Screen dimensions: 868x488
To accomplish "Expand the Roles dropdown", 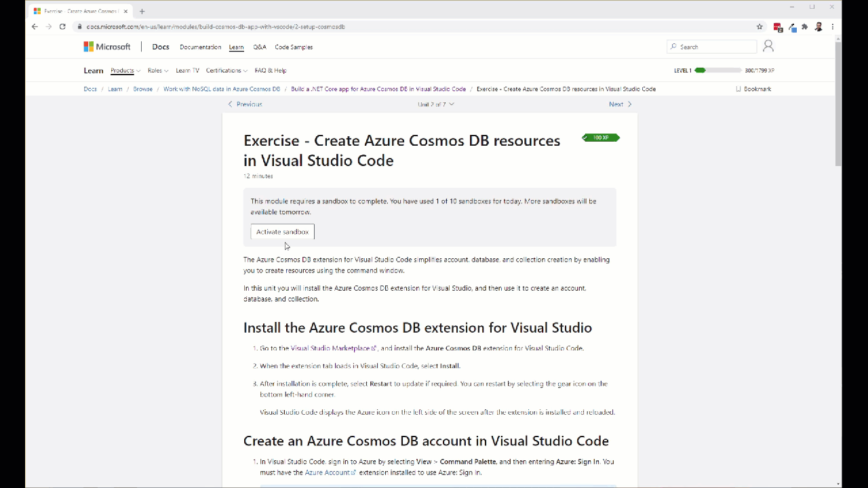I will 158,70.
